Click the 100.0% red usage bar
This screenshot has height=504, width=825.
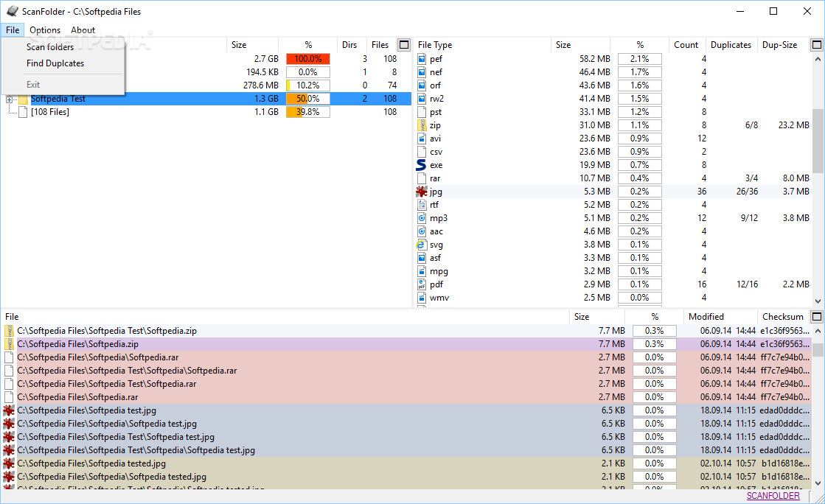[307, 59]
